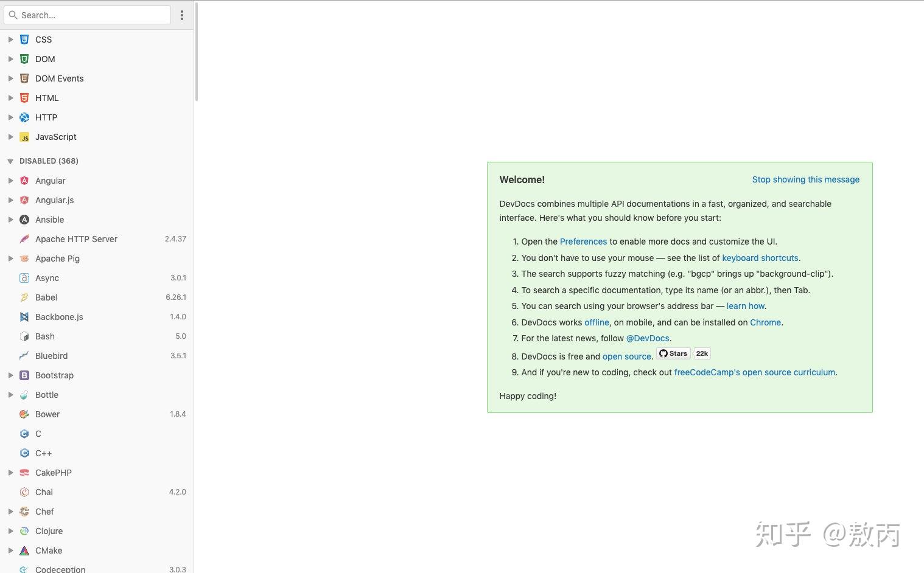The height and width of the screenshot is (573, 924).
Task: Expand the DOM docs tree
Action: 10,59
